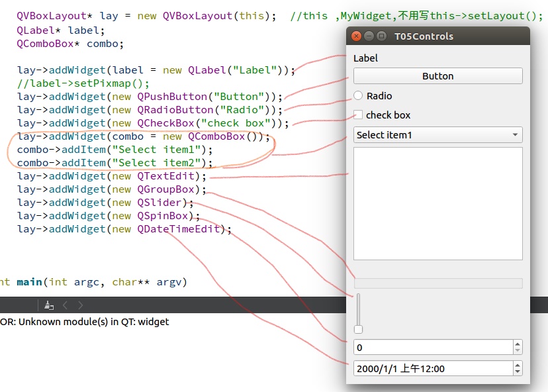Click the code line adding "Select item2"
548x392 pixels.
pos(115,163)
